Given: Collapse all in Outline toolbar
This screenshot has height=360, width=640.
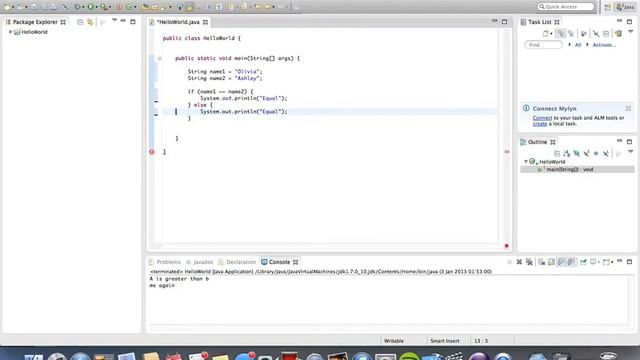Looking at the screenshot, I should tap(557, 153).
